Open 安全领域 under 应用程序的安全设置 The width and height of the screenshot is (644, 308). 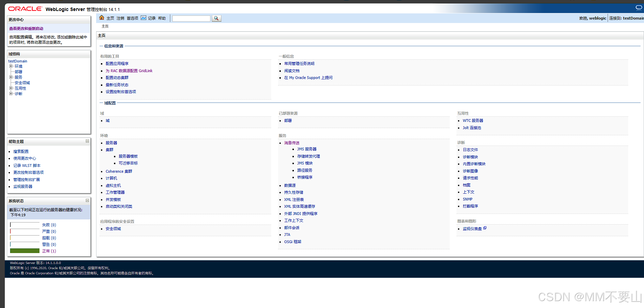[x=113, y=229]
